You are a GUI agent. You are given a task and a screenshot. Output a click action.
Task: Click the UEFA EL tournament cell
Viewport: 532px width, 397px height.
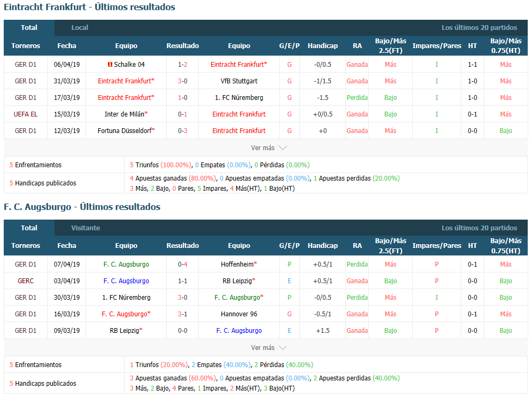click(26, 114)
